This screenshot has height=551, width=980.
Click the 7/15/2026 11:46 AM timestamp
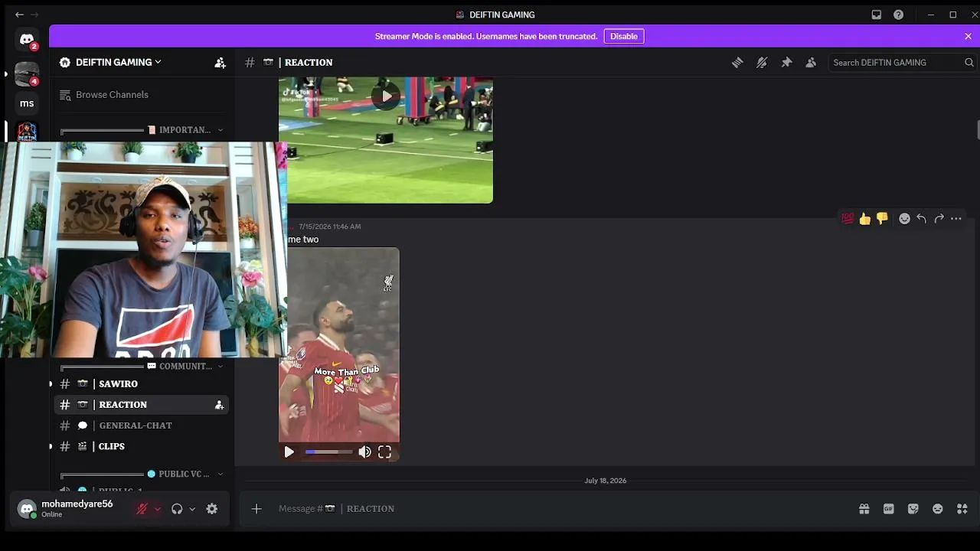pos(330,227)
